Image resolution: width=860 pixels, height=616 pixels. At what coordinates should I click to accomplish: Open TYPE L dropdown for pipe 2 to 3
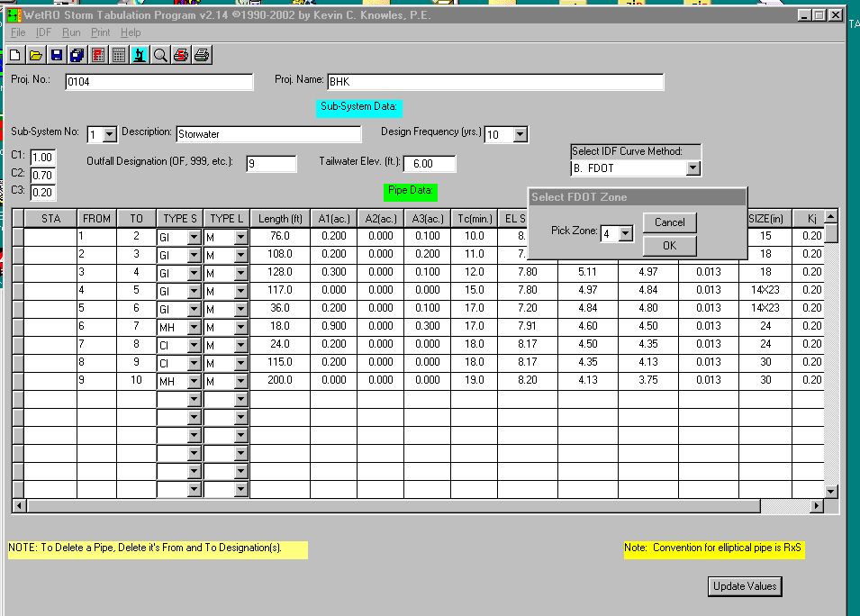(x=240, y=256)
